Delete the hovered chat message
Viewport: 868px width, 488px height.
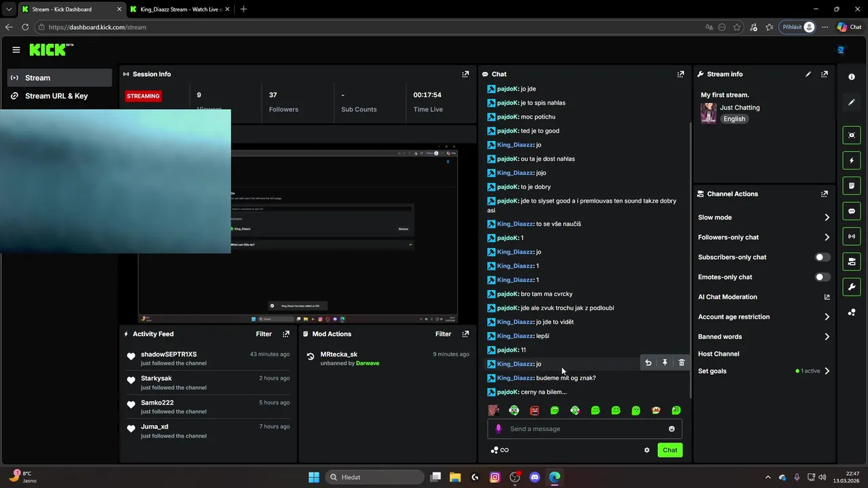pyautogui.click(x=682, y=363)
